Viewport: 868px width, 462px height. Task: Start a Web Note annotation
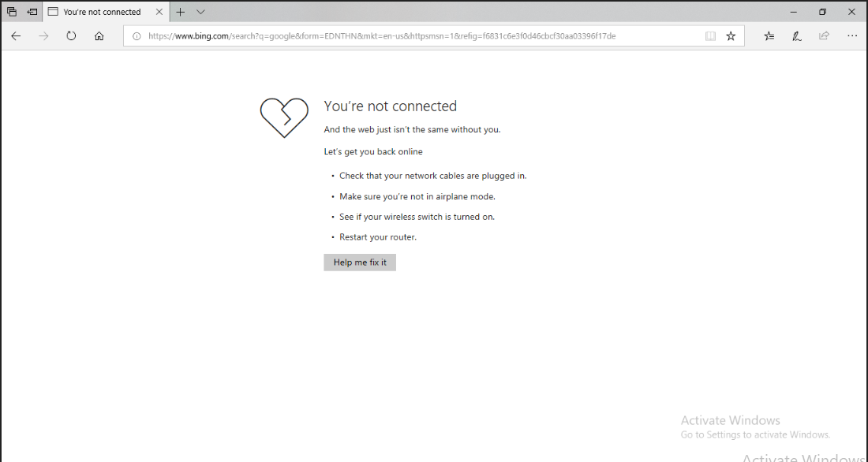click(797, 35)
